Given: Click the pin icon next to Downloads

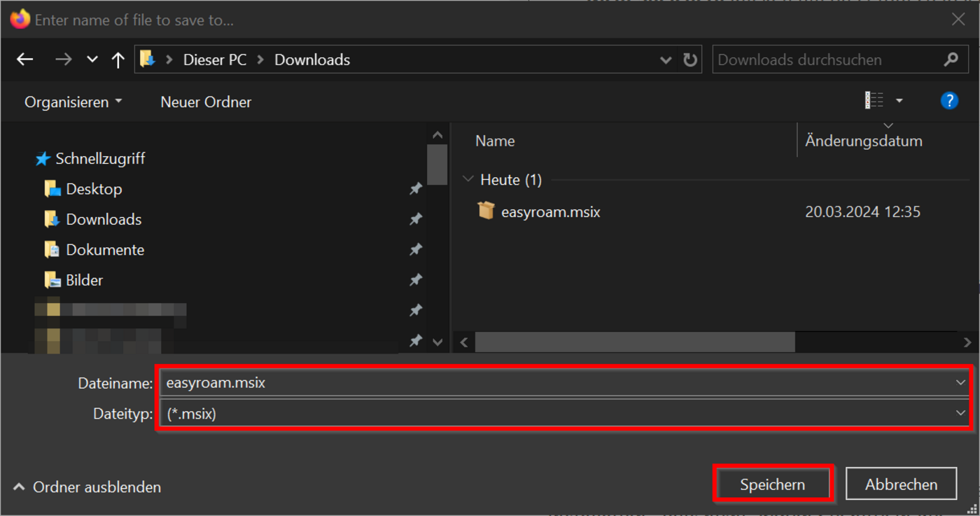Looking at the screenshot, I should pyautogui.click(x=416, y=219).
